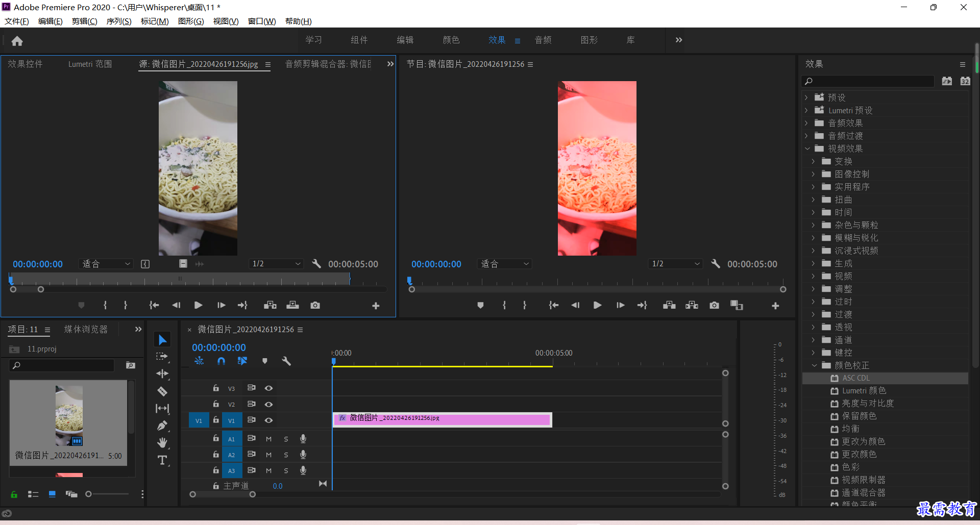Switch to the 效果控件 tab
The height and width of the screenshot is (525, 980).
(x=25, y=64)
